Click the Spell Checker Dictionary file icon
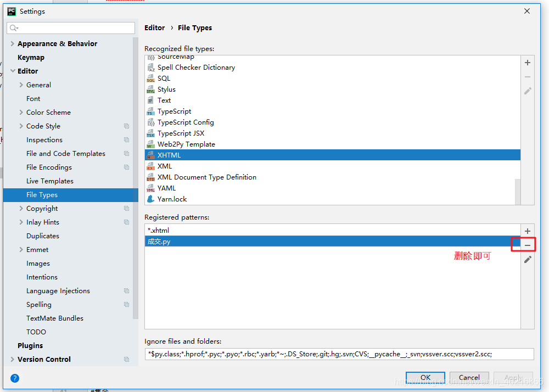This screenshot has width=549, height=392. (x=150, y=68)
